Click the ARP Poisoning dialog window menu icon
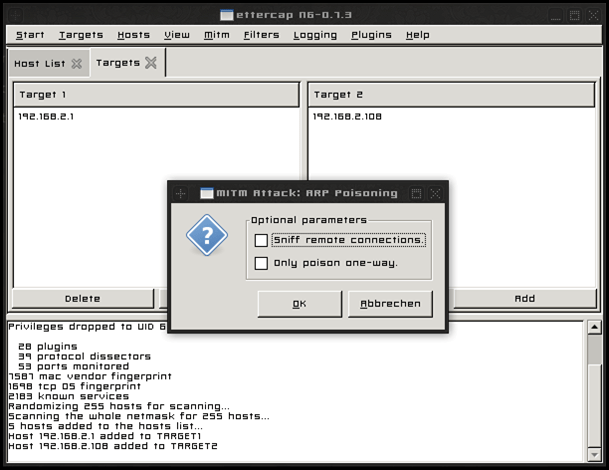 coord(180,193)
